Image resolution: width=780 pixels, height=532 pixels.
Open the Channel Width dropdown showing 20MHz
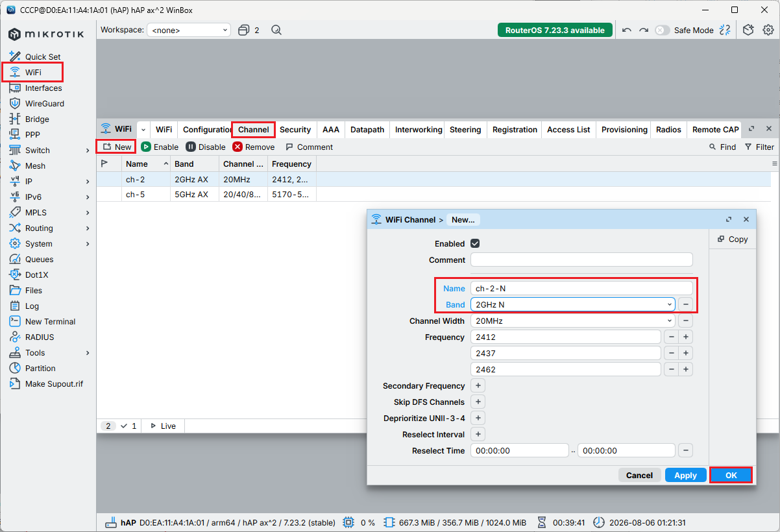pos(573,320)
